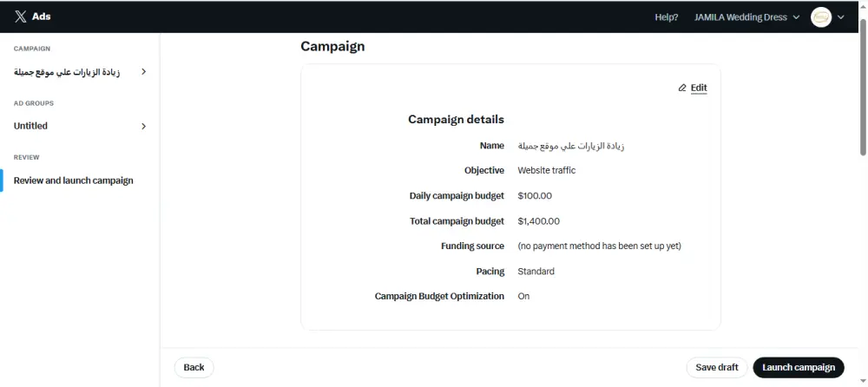Expand the JAMILA Wedding Dress account chevron
Viewport: 868px width, 387px height.
click(796, 17)
